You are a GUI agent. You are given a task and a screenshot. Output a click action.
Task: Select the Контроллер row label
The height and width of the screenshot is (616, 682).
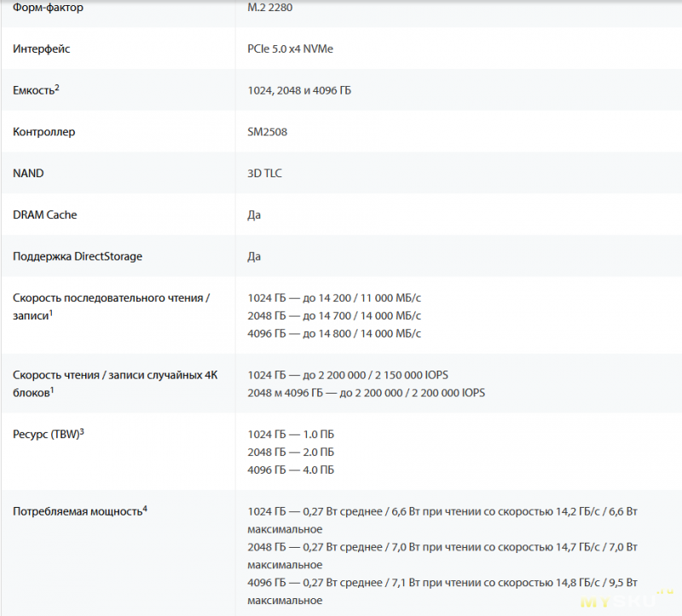point(44,132)
